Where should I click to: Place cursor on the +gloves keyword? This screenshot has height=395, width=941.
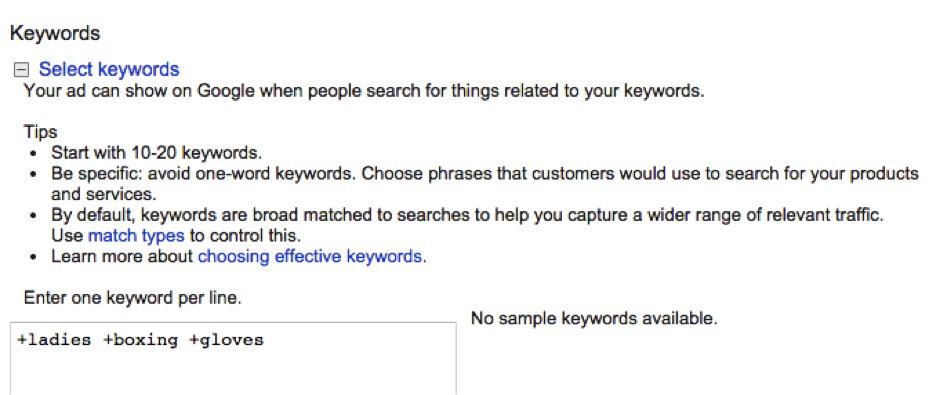coord(226,340)
